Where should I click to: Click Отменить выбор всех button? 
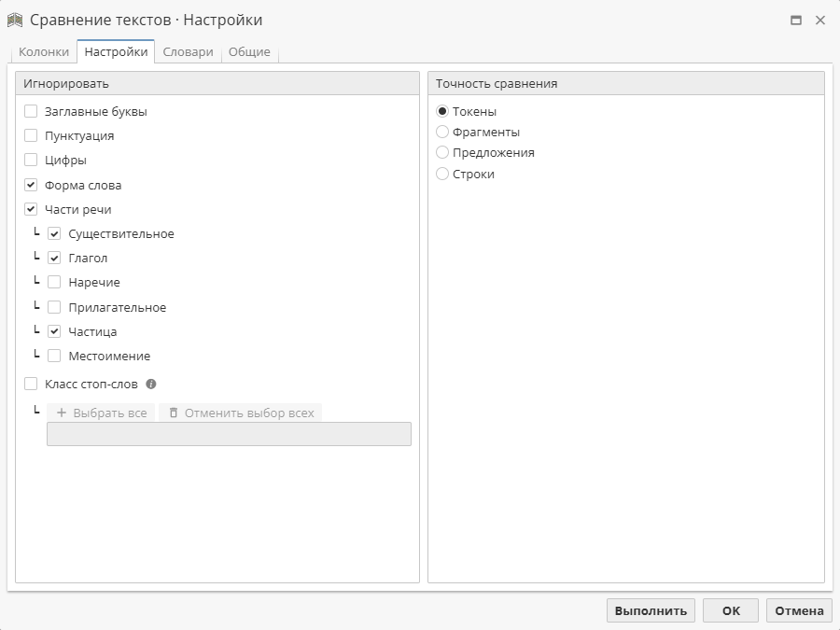click(x=241, y=413)
